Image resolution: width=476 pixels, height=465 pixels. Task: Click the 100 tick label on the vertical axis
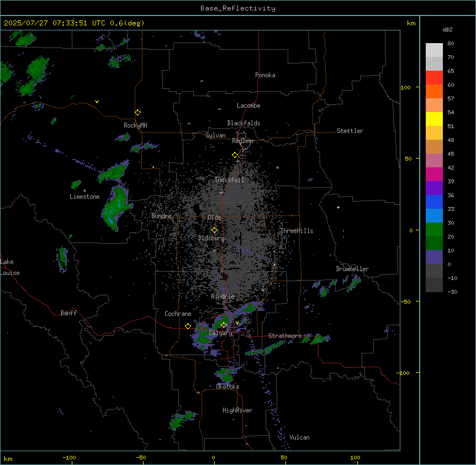point(405,88)
